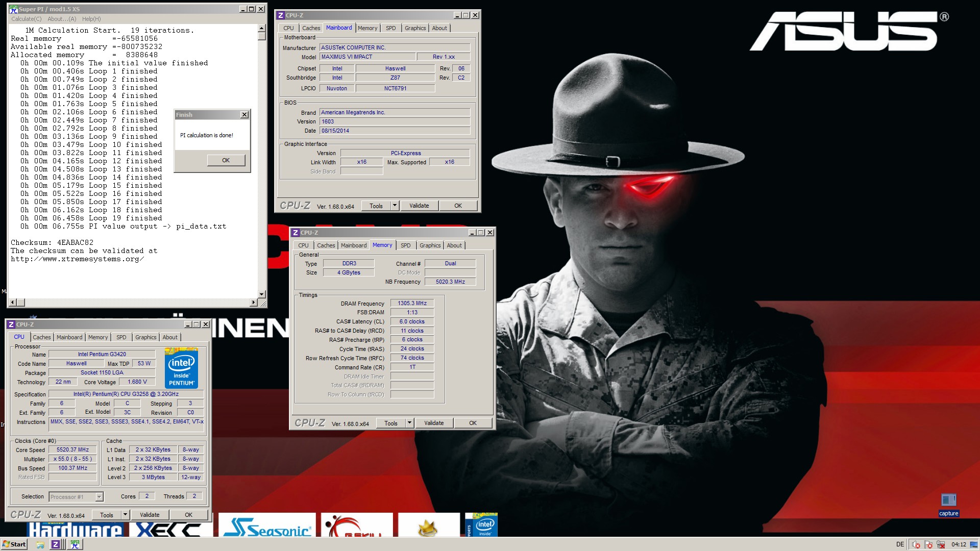Viewport: 980px width, 551px height.
Task: Select the SPD tab in the top CPU-Z window
Action: pyautogui.click(x=391, y=28)
